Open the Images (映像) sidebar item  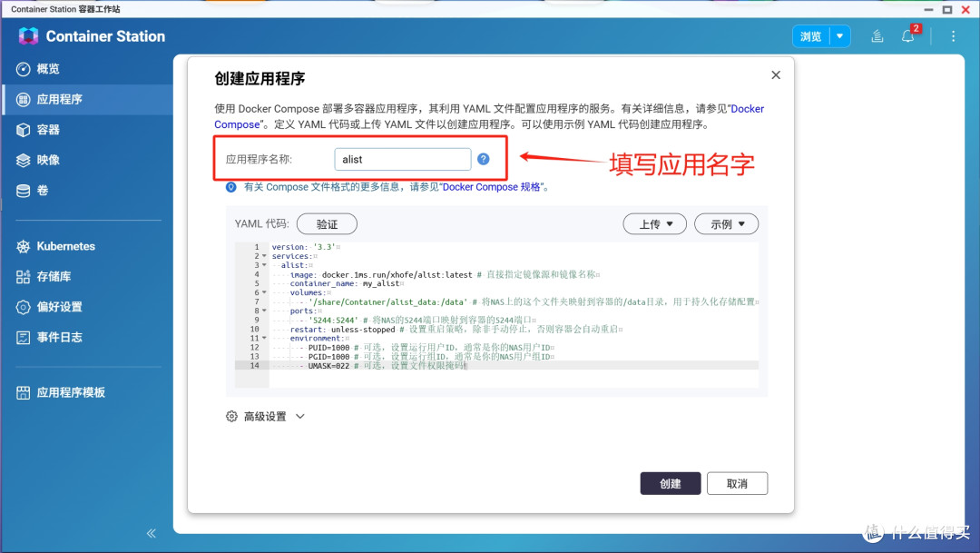(x=87, y=160)
